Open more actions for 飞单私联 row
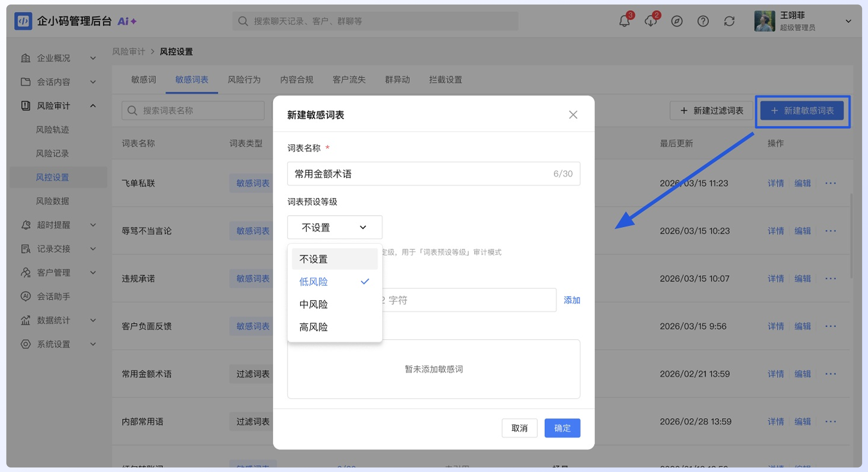This screenshot has width=868, height=472. (x=830, y=183)
